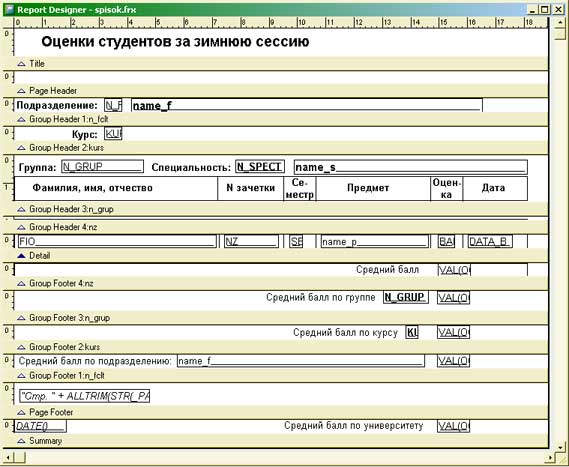Select the Фамилия, имя, отчество column heading

(93, 188)
